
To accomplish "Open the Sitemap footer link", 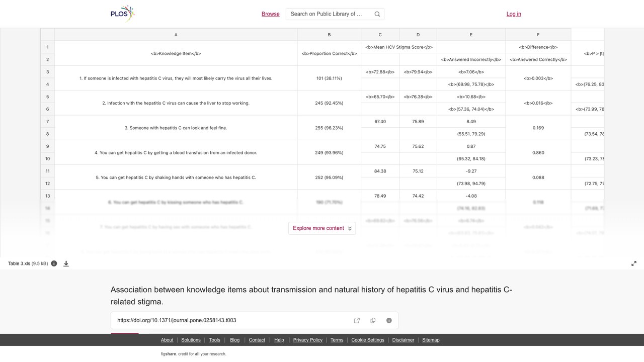I will [431, 340].
